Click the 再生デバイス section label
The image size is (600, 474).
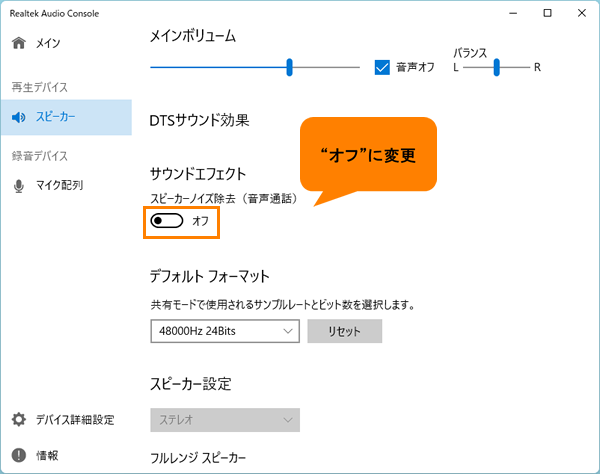click(40, 88)
